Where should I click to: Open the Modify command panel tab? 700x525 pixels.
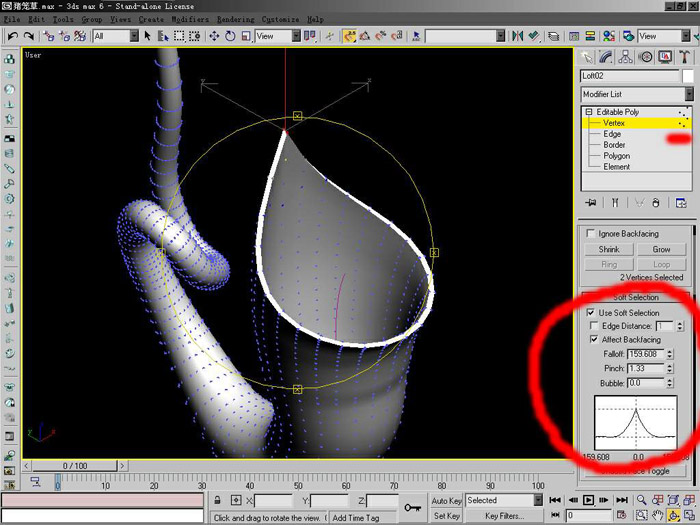[606, 57]
